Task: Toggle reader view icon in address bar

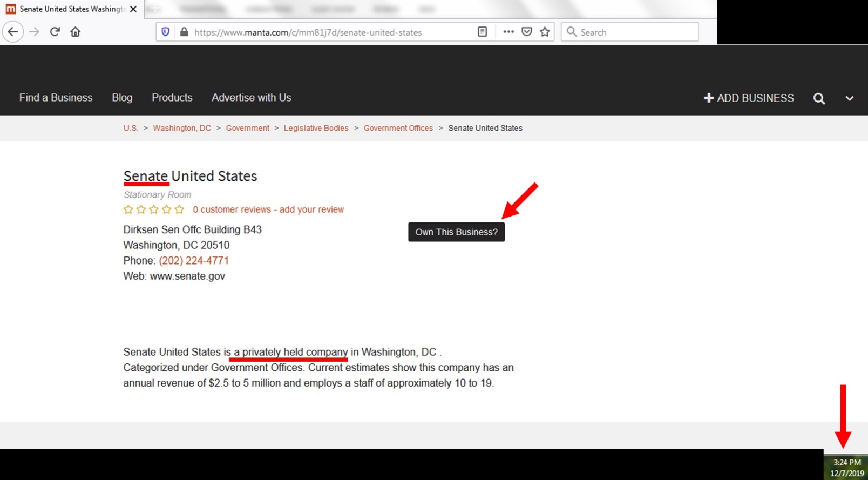Action: point(482,32)
